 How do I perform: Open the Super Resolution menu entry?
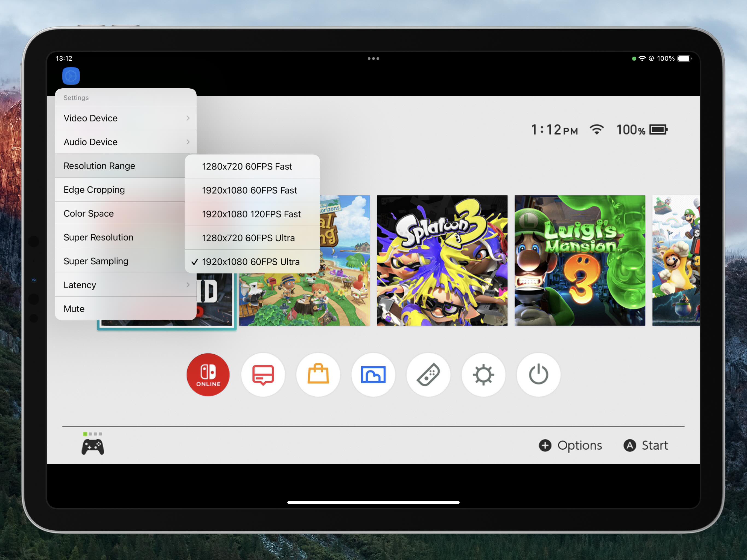pos(120,237)
